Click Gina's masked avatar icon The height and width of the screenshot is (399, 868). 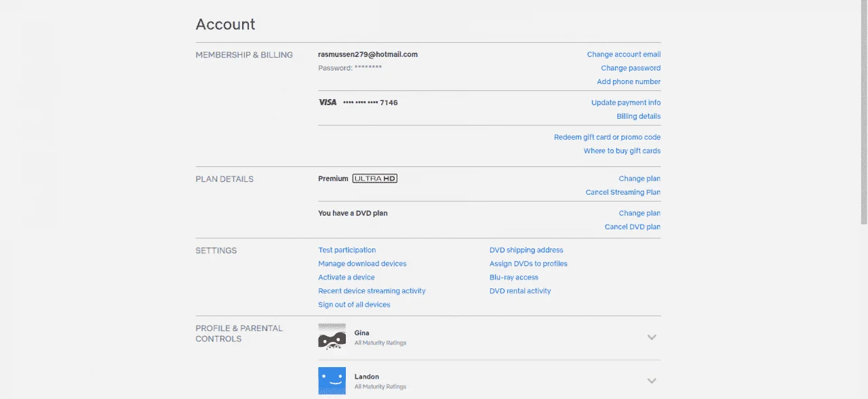[x=332, y=337]
